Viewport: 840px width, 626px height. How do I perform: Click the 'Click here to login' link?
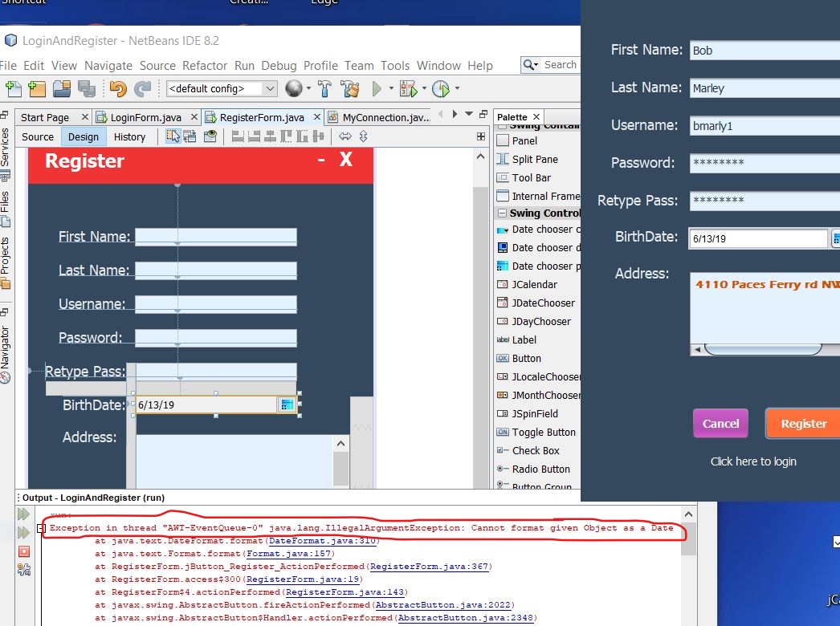pyautogui.click(x=753, y=461)
